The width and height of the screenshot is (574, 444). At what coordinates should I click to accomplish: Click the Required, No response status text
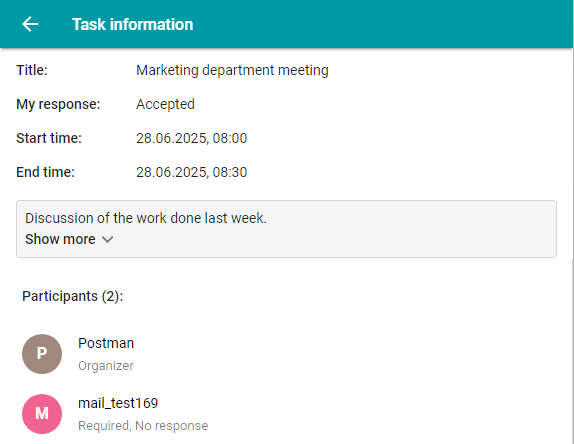(x=143, y=426)
